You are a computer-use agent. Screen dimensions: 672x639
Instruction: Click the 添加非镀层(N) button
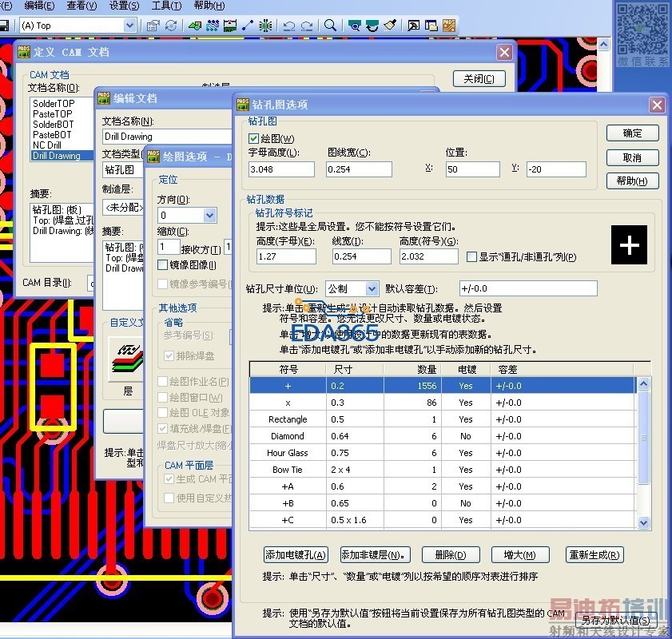[x=375, y=555]
